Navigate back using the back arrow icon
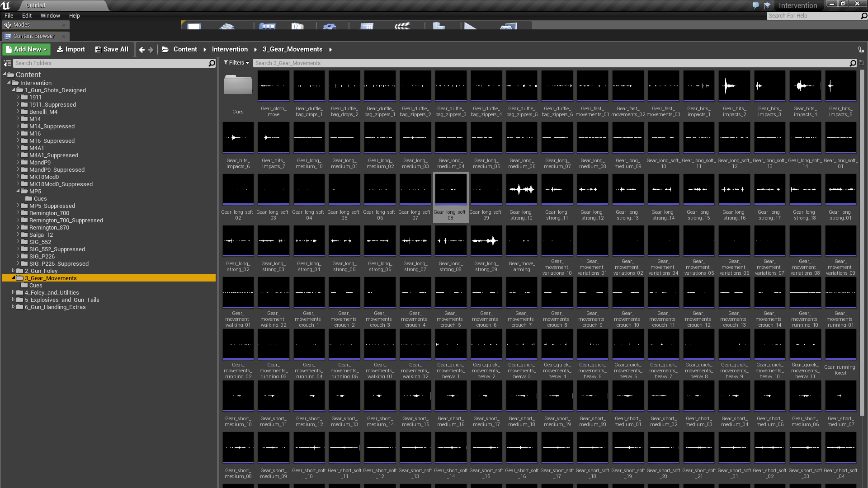The height and width of the screenshot is (488, 868). [142, 49]
